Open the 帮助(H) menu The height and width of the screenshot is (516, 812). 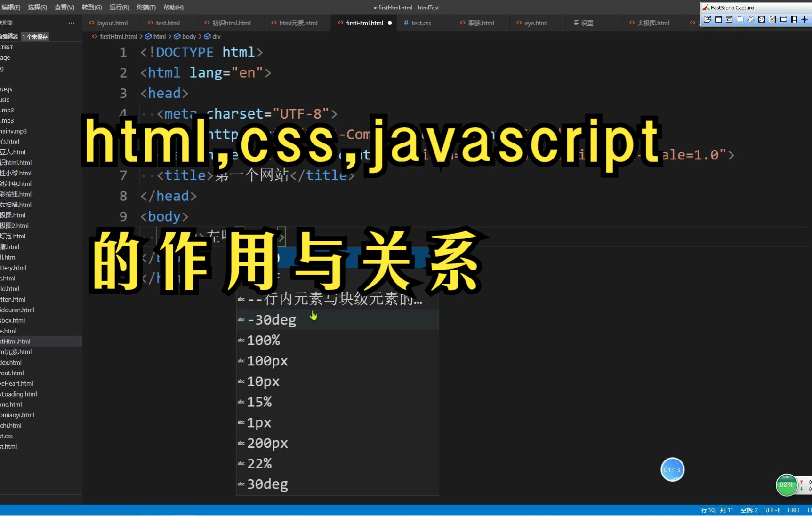coord(173,8)
